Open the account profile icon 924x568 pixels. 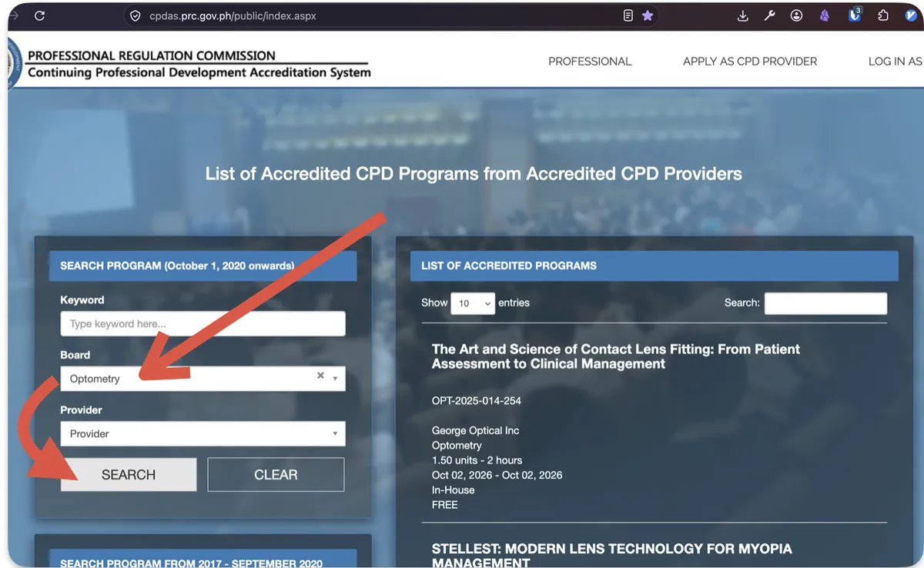coord(796,15)
